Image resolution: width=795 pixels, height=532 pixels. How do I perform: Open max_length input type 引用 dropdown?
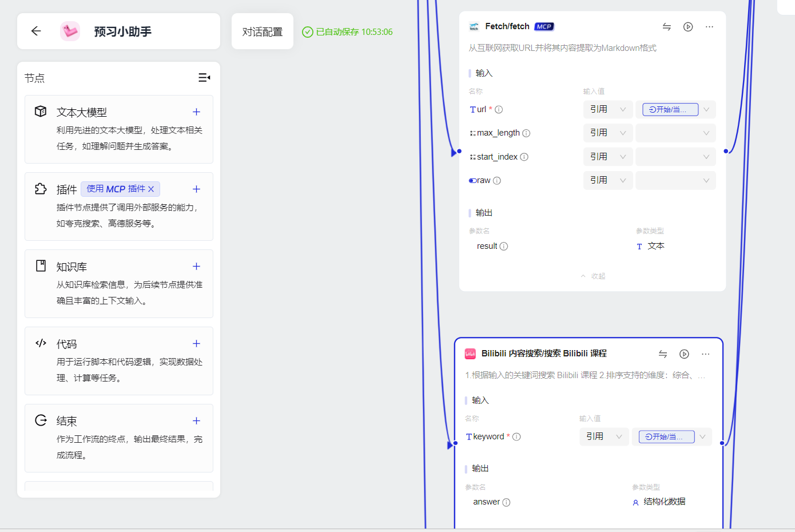pos(608,133)
